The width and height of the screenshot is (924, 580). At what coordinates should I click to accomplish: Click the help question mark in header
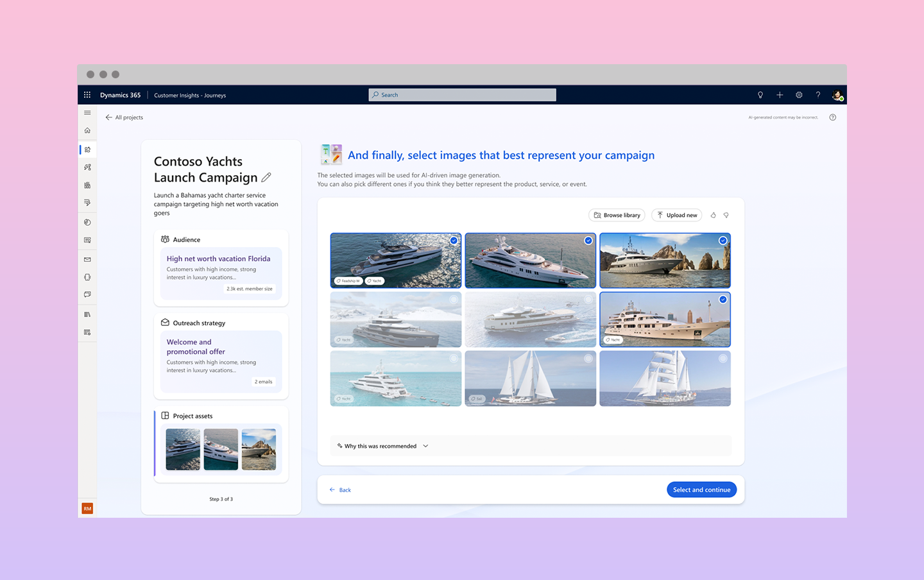[818, 95]
